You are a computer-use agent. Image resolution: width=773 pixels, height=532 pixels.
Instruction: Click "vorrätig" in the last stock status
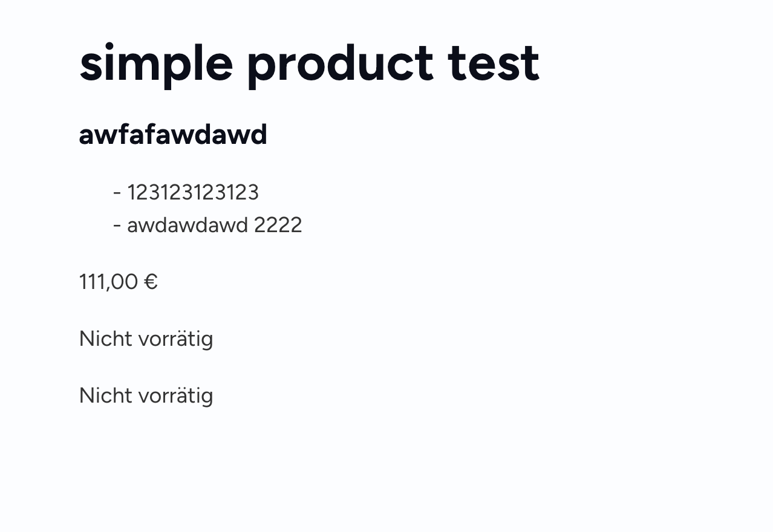click(176, 395)
